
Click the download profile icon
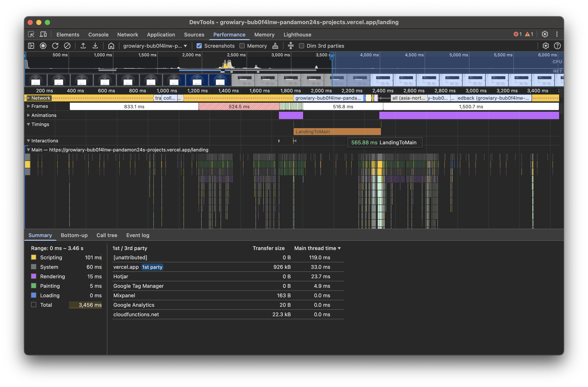95,46
